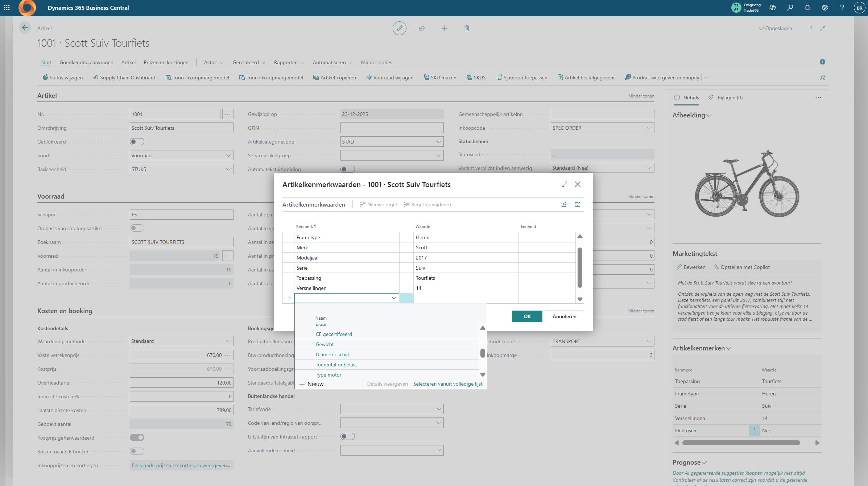This screenshot has width=868, height=486.
Task: Click the Omschrijving input field
Action: 181,128
